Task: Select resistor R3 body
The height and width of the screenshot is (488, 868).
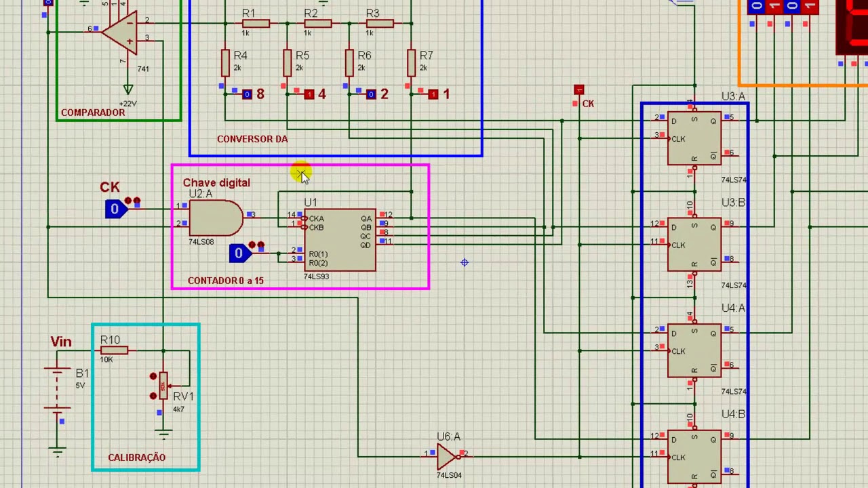Action: point(380,24)
